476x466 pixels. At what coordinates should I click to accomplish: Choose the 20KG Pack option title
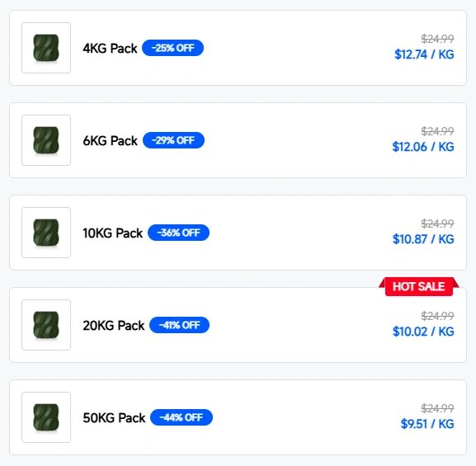click(114, 325)
